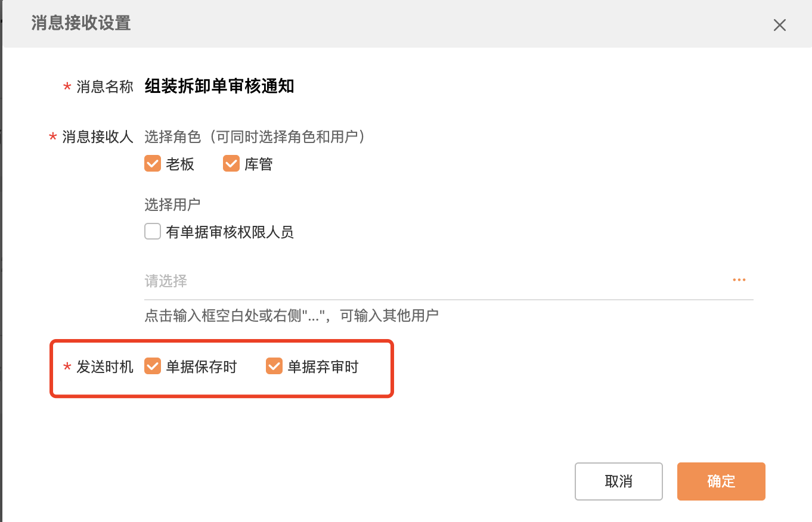Open user picker via the orange ellipsis icon

[739, 280]
